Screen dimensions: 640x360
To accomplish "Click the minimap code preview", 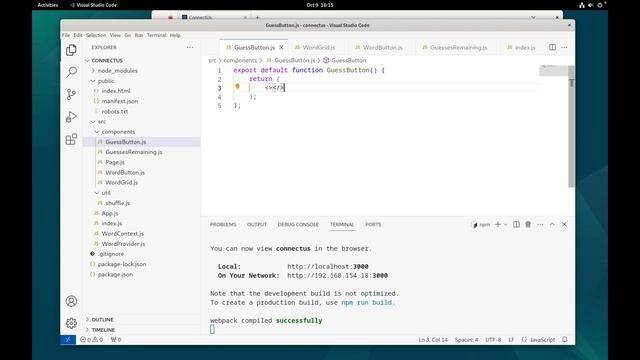I will pos(553,70).
